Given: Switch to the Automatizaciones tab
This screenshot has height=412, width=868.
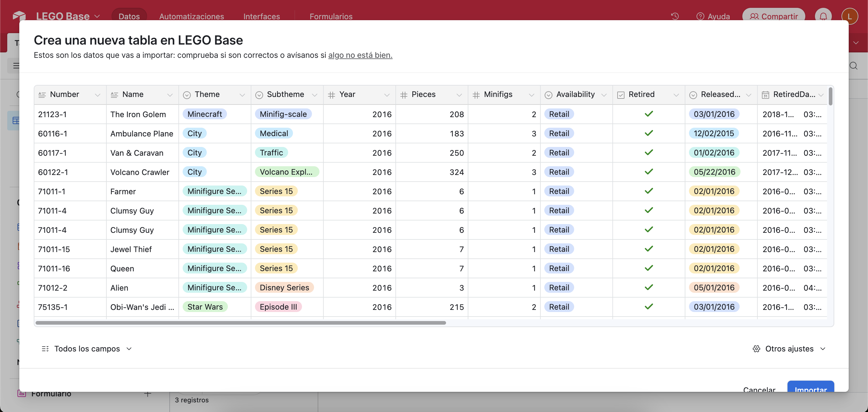Looking at the screenshot, I should [x=191, y=16].
